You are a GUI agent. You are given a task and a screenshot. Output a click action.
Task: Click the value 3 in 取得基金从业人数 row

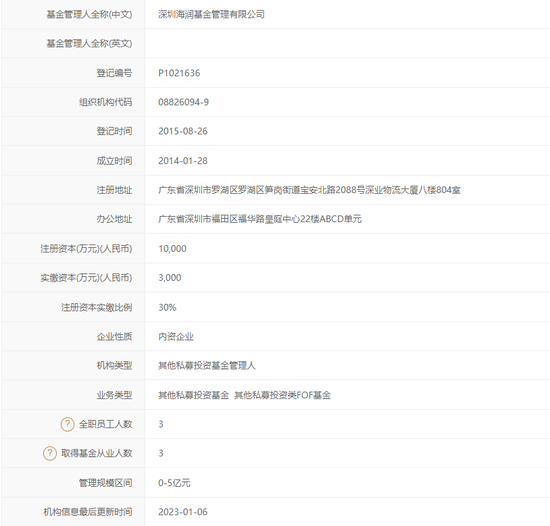tap(161, 453)
